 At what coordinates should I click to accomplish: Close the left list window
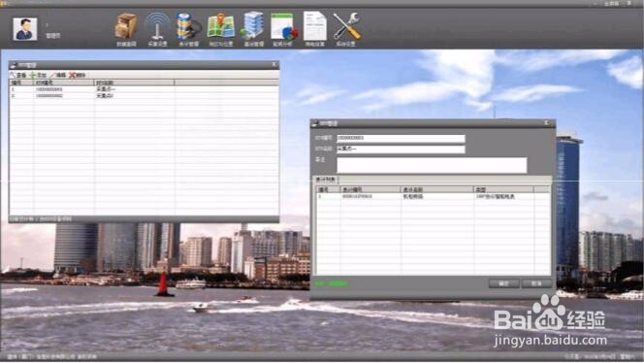point(274,64)
